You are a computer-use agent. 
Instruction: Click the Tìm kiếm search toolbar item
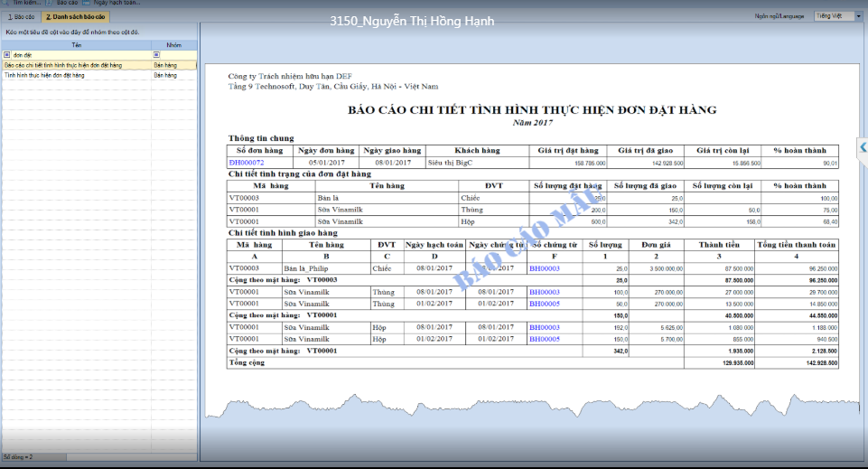pyautogui.click(x=23, y=3)
